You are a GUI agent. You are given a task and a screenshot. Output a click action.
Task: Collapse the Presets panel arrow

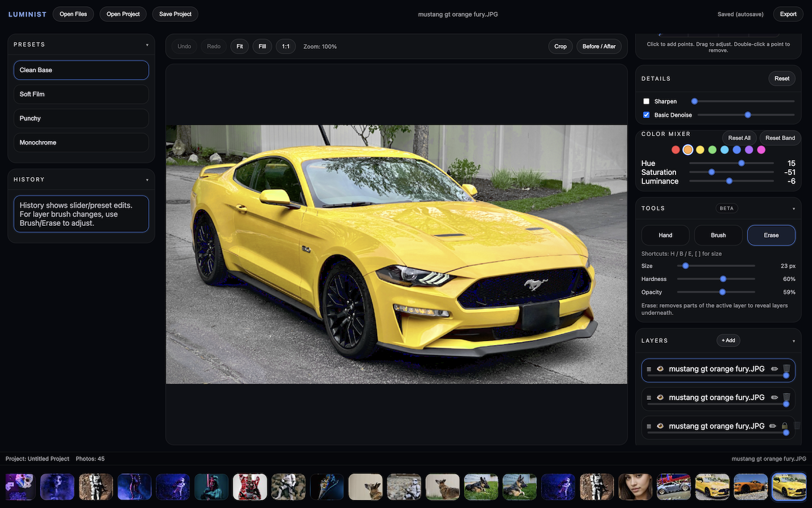pos(147,45)
